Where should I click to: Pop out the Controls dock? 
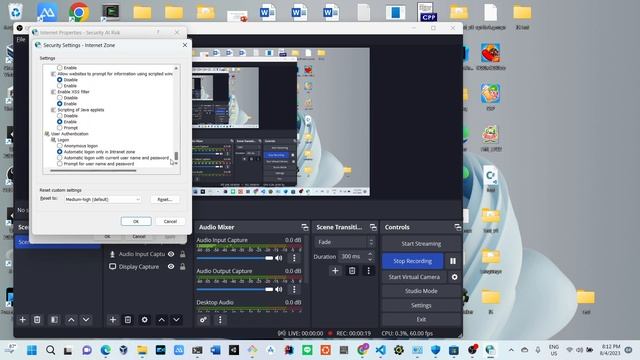(458, 227)
